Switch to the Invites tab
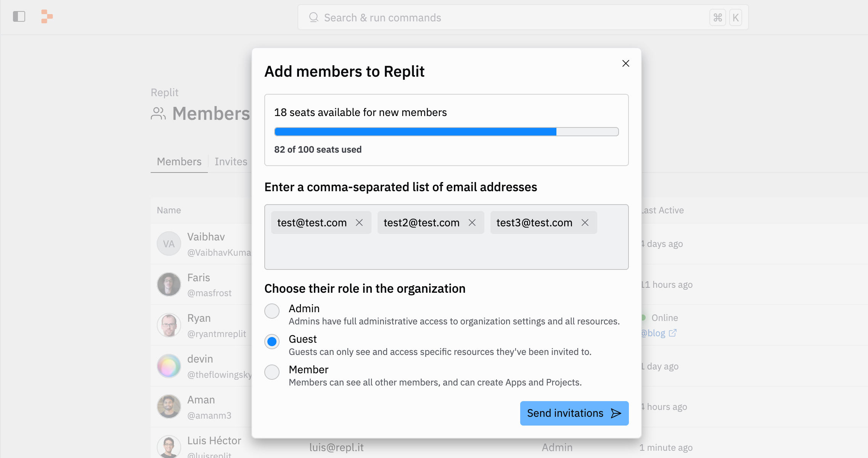The height and width of the screenshot is (458, 868). (x=231, y=162)
